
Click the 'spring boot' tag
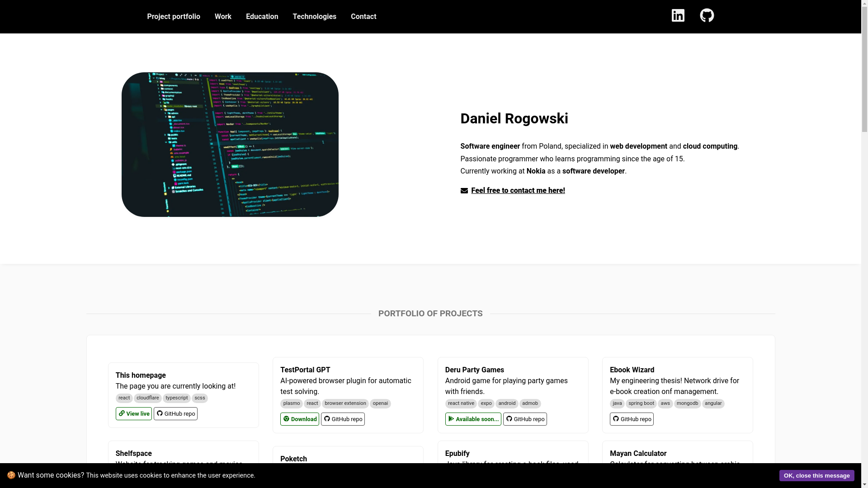(x=641, y=404)
